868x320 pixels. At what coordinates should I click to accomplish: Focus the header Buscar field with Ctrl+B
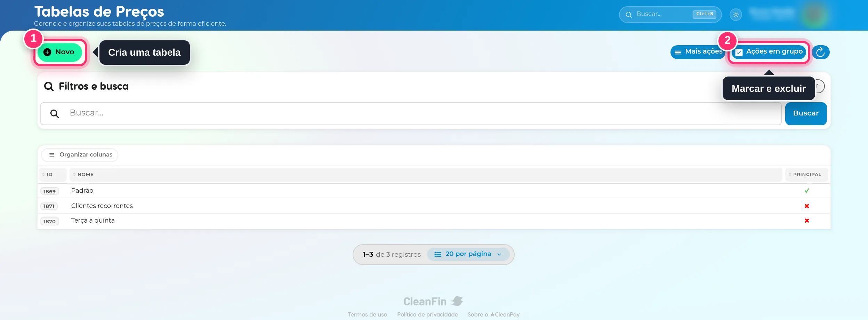(x=670, y=14)
